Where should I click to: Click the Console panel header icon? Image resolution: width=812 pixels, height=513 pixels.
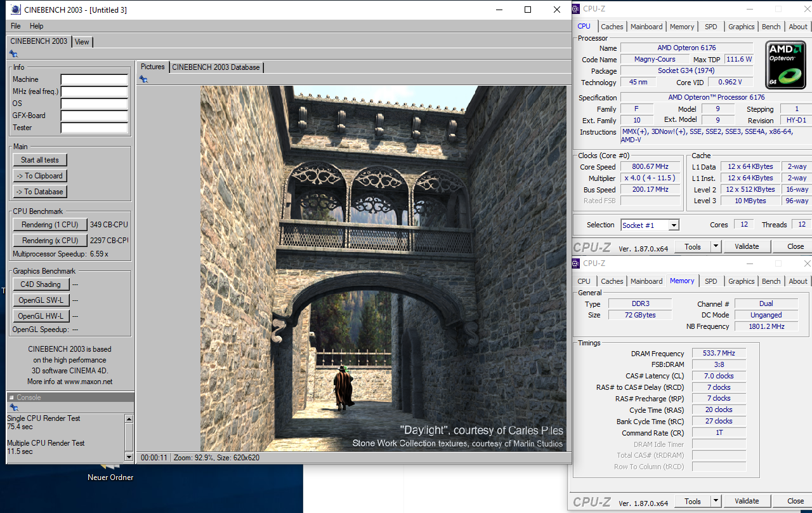coord(11,397)
